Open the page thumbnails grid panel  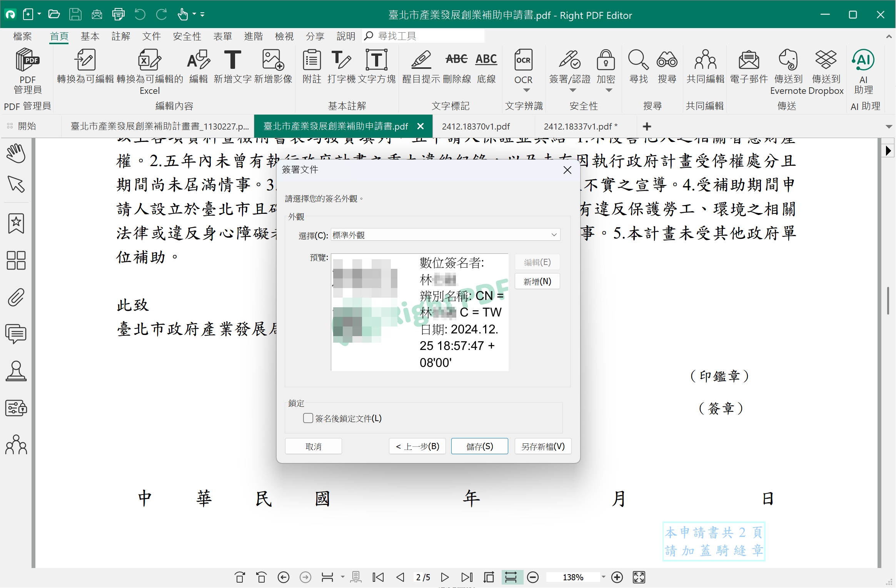(x=16, y=260)
